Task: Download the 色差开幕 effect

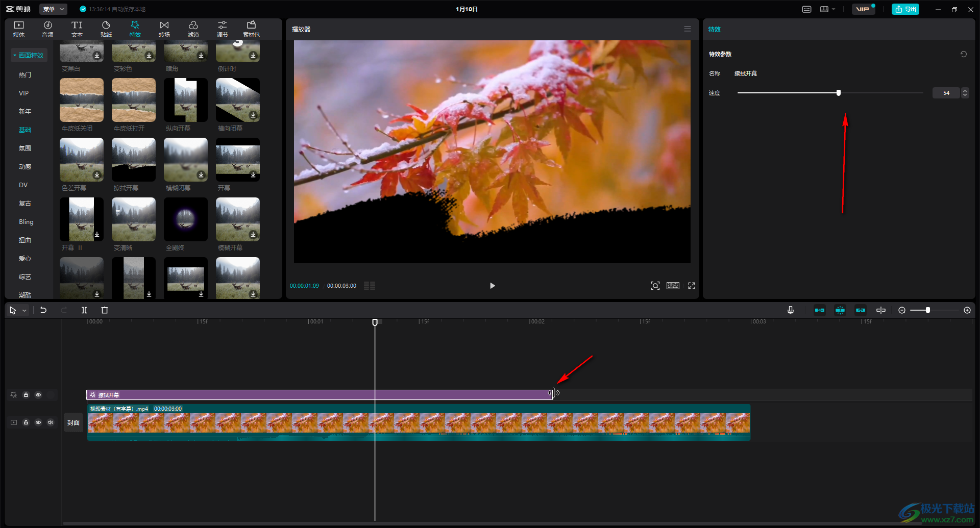Action: click(x=97, y=175)
